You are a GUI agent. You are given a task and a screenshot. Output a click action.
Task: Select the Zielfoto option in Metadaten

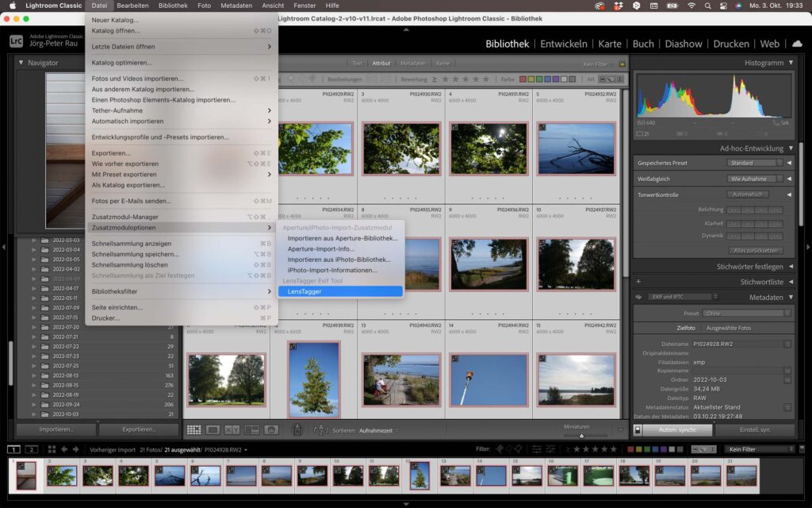(x=686, y=328)
